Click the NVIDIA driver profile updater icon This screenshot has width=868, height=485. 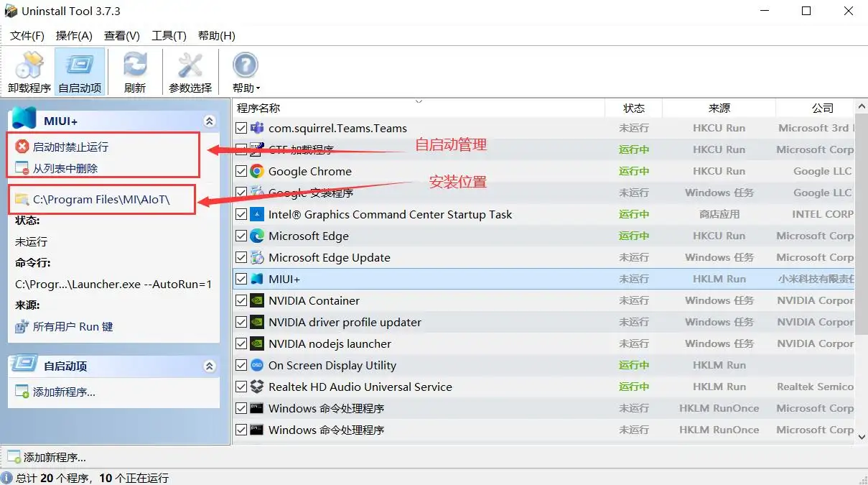(257, 322)
